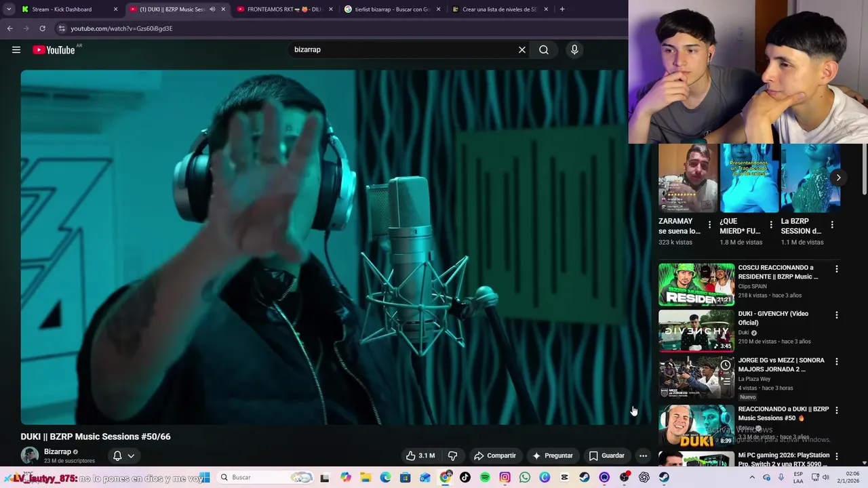Viewport: 868px width, 488px height.
Task: Add JORGE DG vs MEZZ to queue
Action: [726, 382]
